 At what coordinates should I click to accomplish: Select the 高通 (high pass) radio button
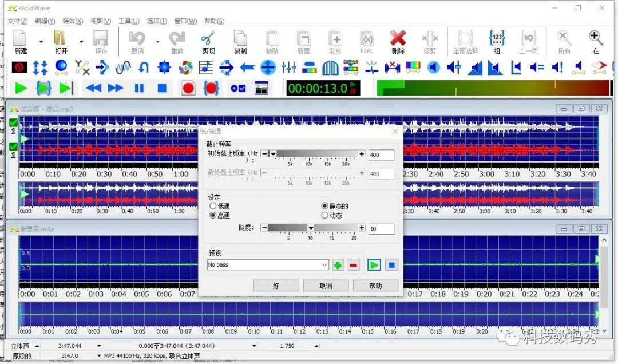(x=213, y=215)
